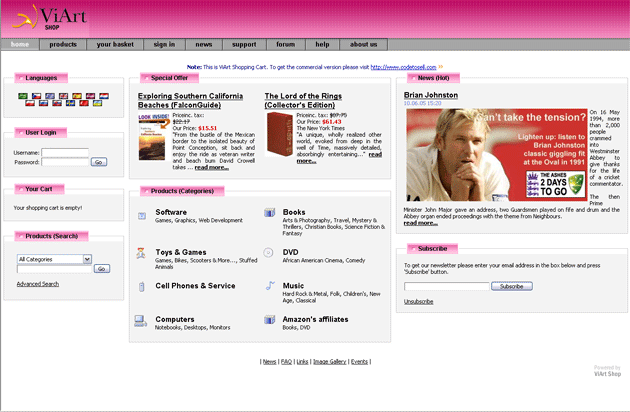The width and height of the screenshot is (630, 412).
Task: Click the Music note icon
Action: [x=270, y=286]
